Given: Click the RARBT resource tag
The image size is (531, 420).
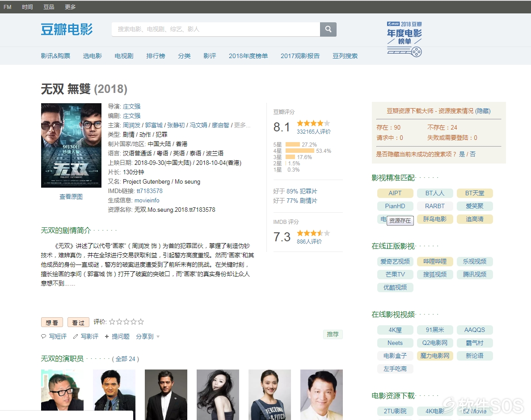Looking at the screenshot, I should pos(435,206).
